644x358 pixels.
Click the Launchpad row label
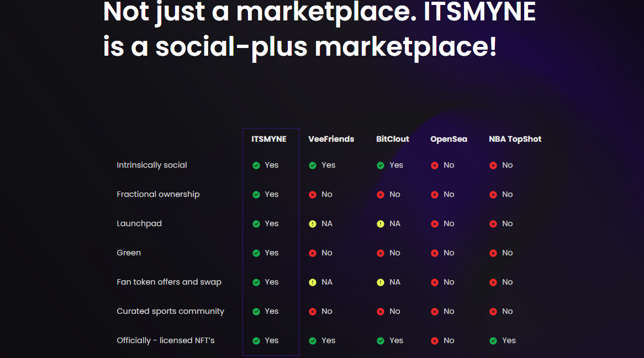coord(139,223)
